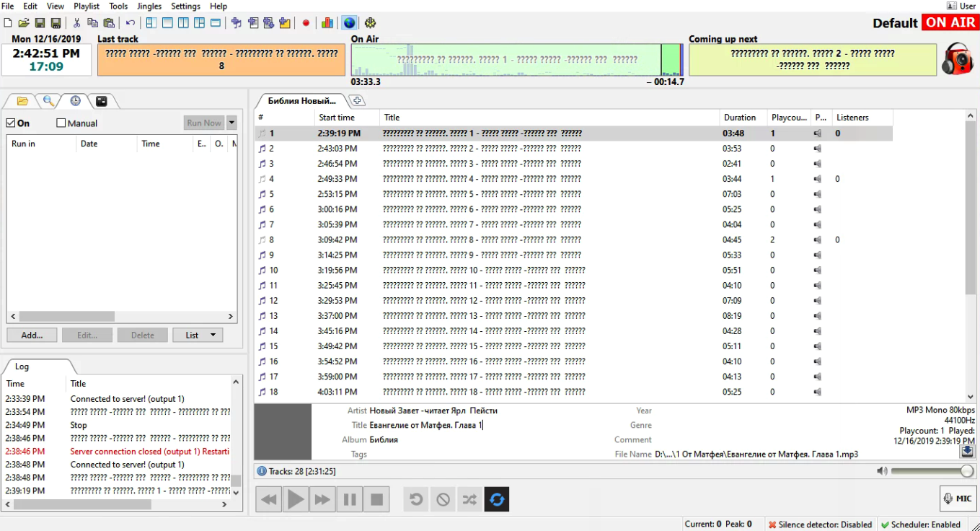980x531 pixels.
Task: Enable the Manual checkbox
Action: click(x=61, y=123)
